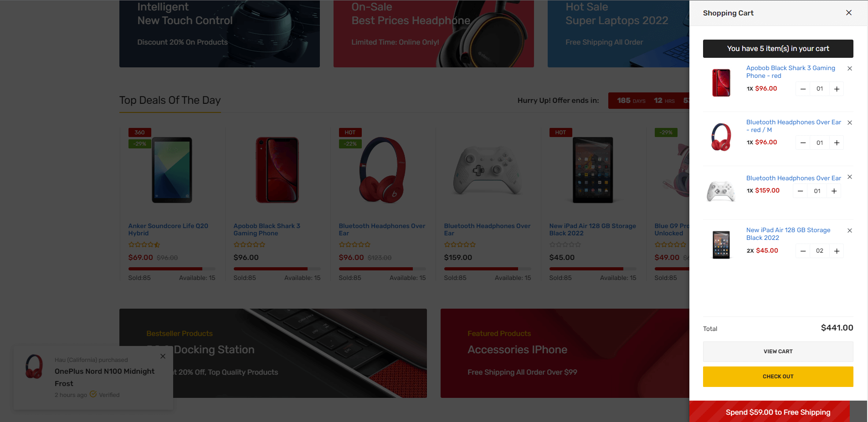Remove the $159.00 Bluetooth Headphones item
868x422 pixels.
[849, 177]
